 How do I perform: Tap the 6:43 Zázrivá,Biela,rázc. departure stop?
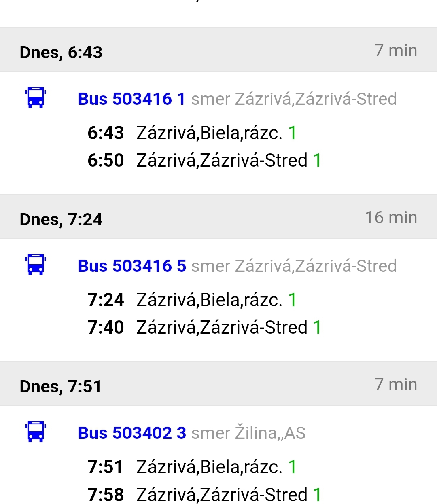click(209, 133)
